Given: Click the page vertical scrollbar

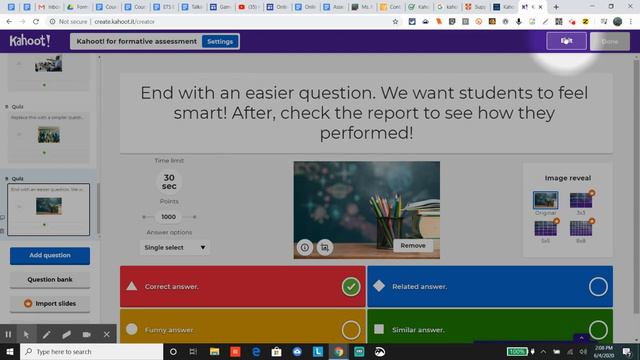Looking at the screenshot, I should 636,188.
